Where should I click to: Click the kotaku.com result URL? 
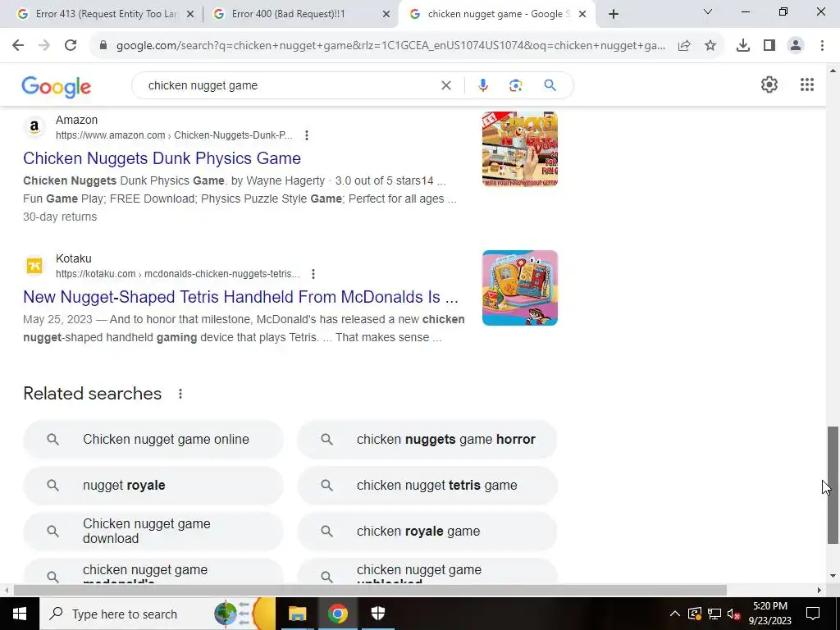[x=177, y=274]
